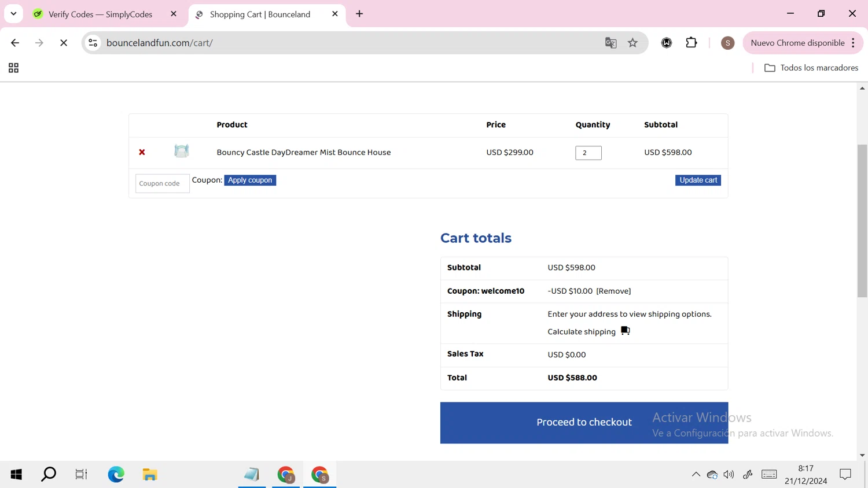Viewport: 868px width, 488px height.
Task: Click the page vertical scrollbar thumb
Action: pos(862,221)
